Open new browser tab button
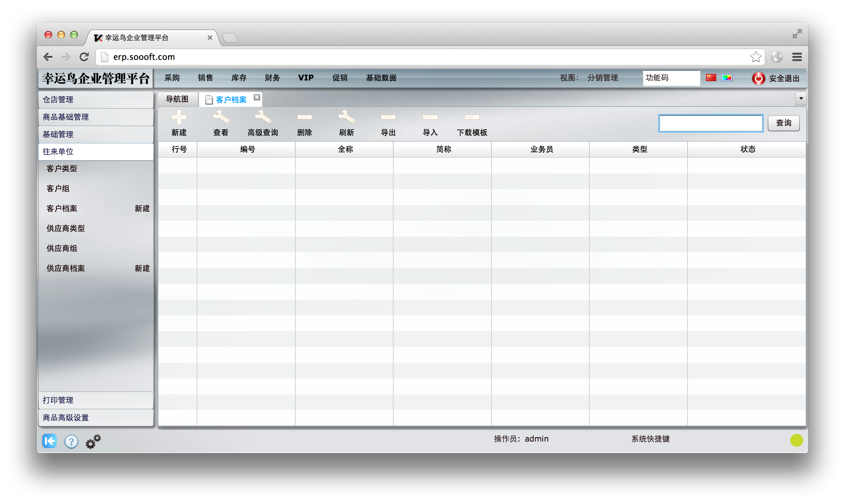Image resolution: width=845 pixels, height=504 pixels. (x=230, y=38)
